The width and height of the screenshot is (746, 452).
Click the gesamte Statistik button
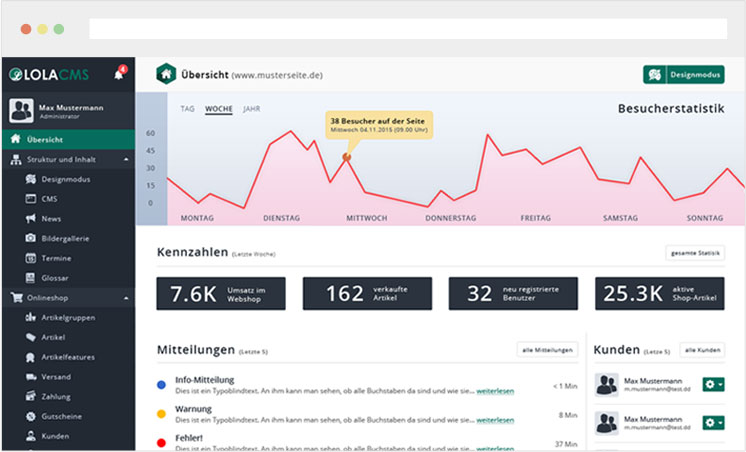(695, 253)
